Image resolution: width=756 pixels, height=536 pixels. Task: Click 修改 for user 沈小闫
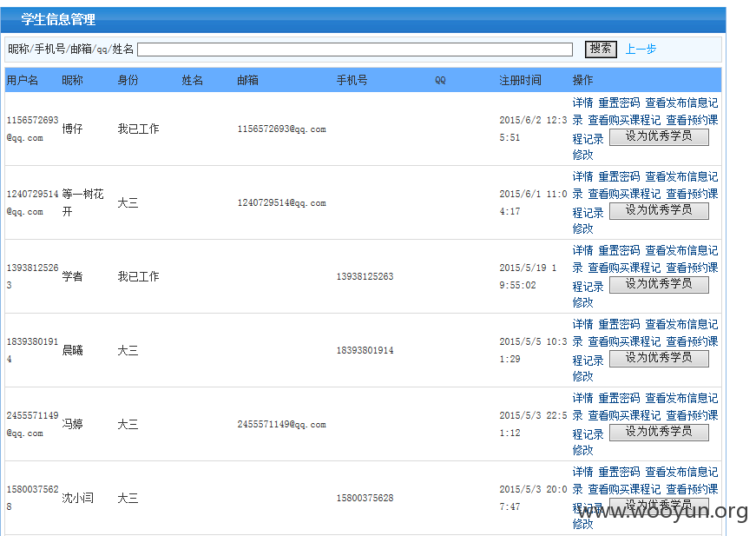582,524
